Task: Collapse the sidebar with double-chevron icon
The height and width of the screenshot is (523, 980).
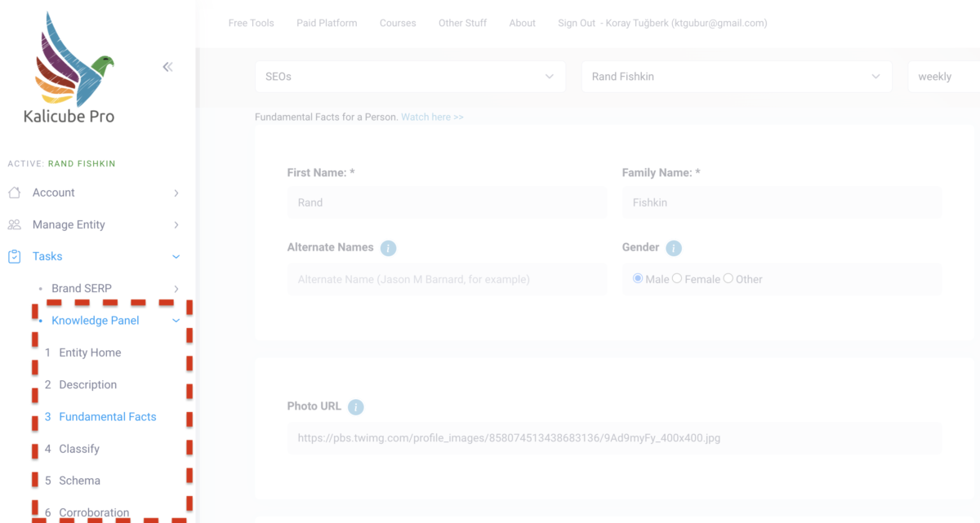Action: coord(167,67)
